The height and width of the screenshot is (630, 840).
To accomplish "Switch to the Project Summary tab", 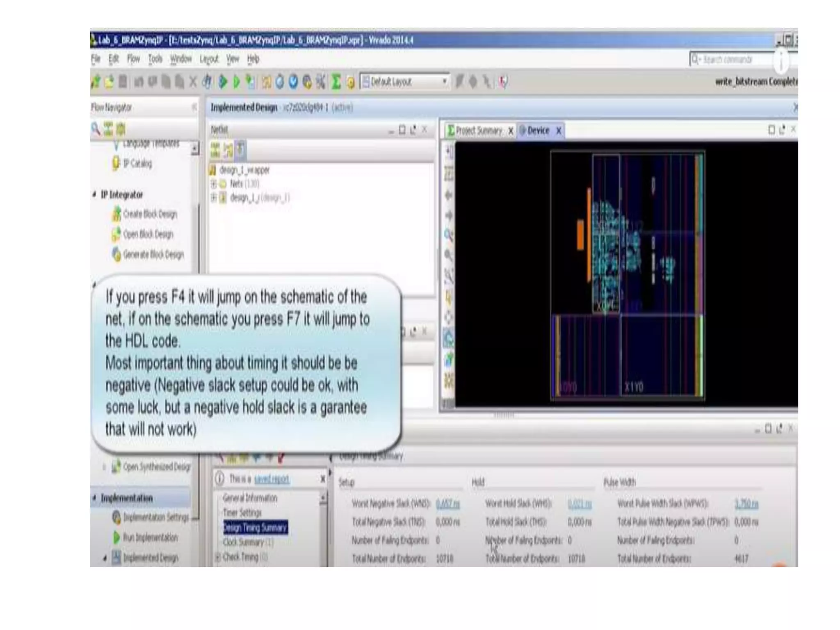I will tap(478, 131).
